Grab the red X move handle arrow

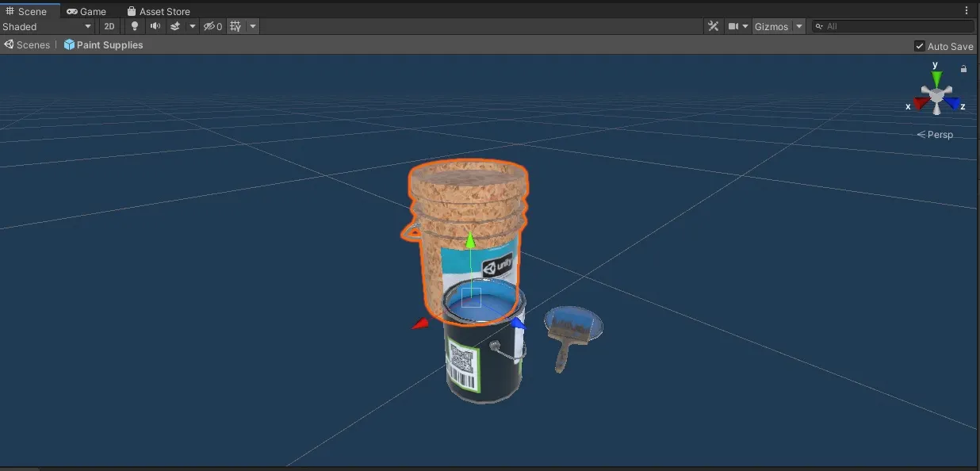coord(419,324)
